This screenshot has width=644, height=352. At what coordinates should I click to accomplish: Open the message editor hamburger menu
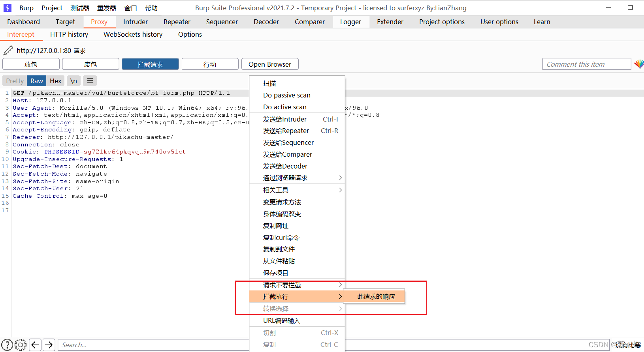pyautogui.click(x=90, y=81)
